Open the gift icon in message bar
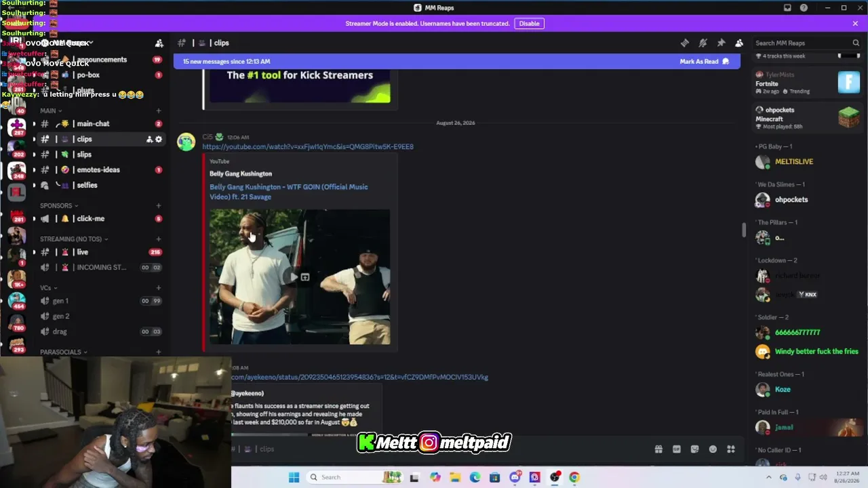Viewport: 868px width, 488px height. [x=658, y=449]
